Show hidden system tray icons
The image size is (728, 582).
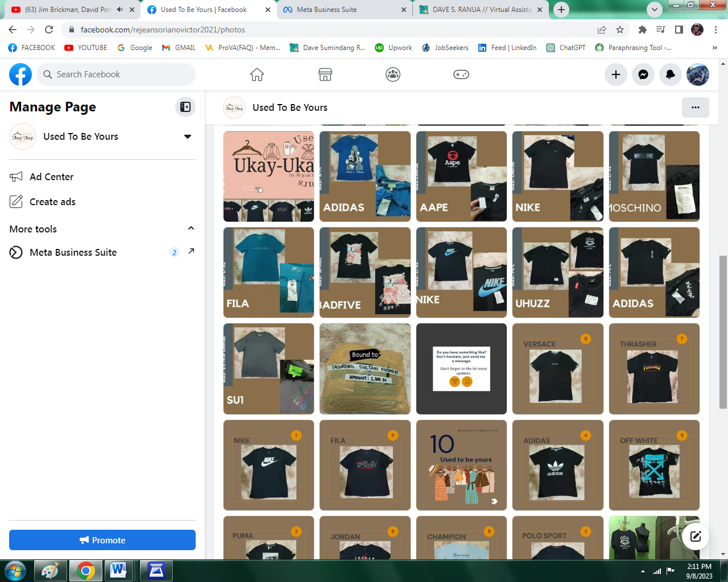643,571
